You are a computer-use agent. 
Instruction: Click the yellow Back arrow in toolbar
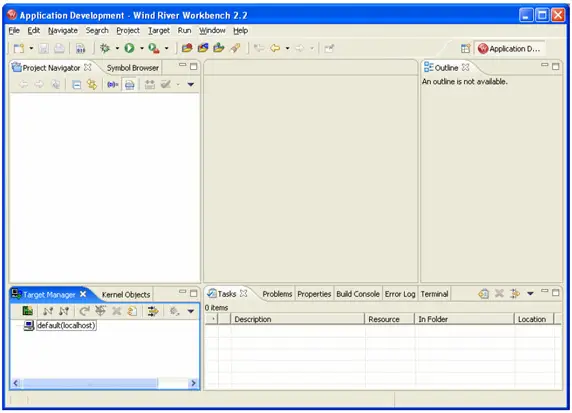pos(275,48)
